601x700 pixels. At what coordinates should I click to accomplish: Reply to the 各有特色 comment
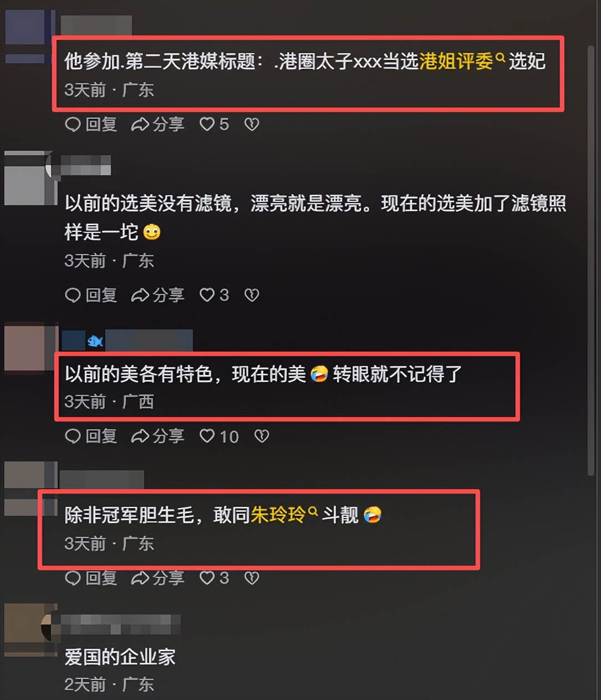pyautogui.click(x=91, y=437)
